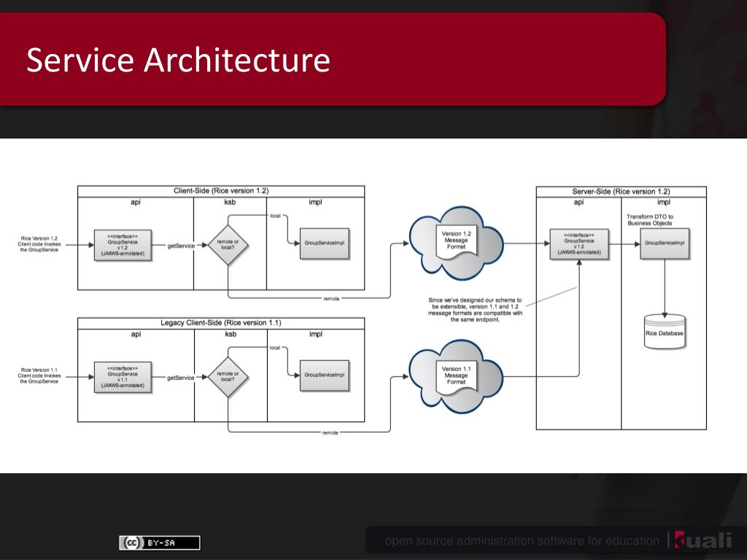Screen dimensions: 747x560
Task: Click the remote arrow label below Legacy Client-Side
Action: (330, 432)
